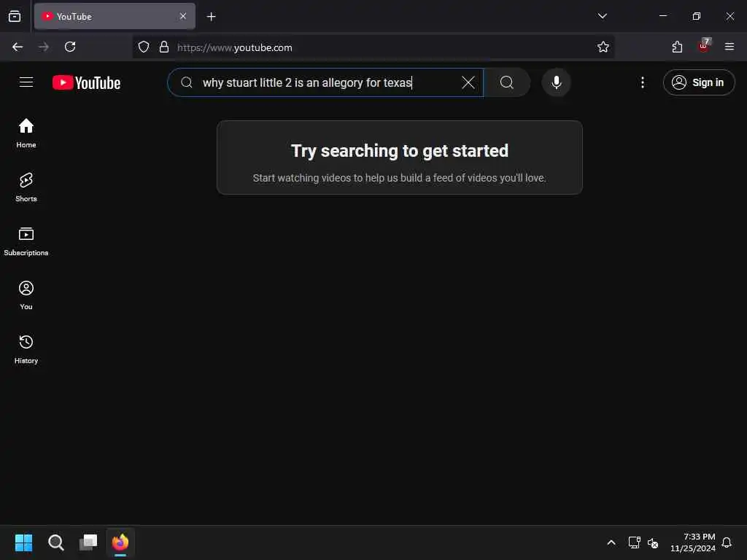Click the browser Back arrow
Screen dimensions: 747x560
pos(18,47)
